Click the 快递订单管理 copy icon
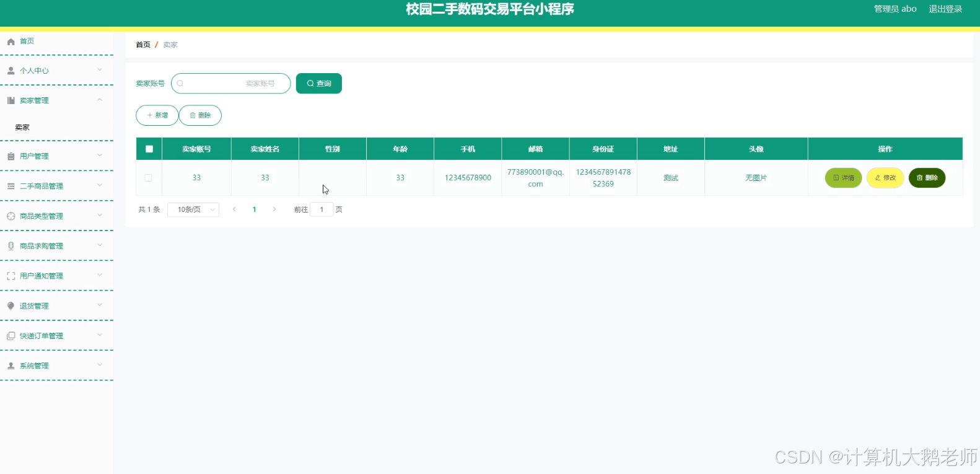This screenshot has width=980, height=474. [x=11, y=336]
